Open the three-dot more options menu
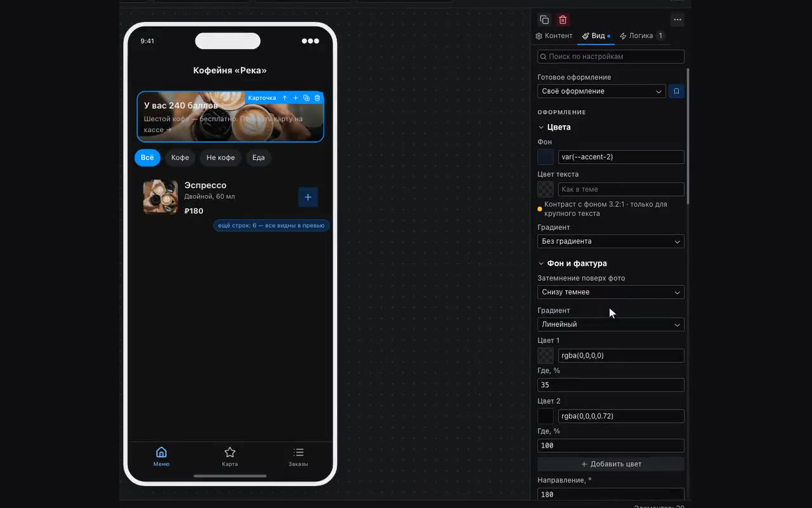Image resolution: width=812 pixels, height=508 pixels. point(678,20)
